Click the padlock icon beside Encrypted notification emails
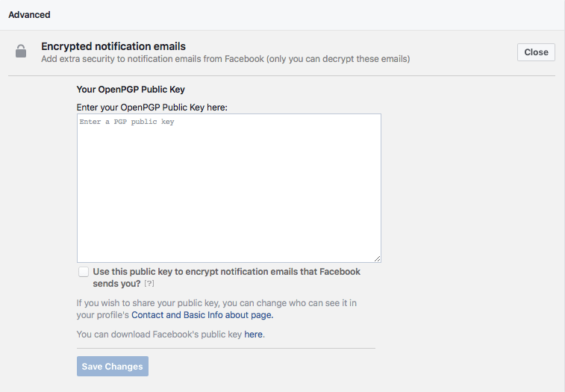Image resolution: width=565 pixels, height=392 pixels. 21,52
